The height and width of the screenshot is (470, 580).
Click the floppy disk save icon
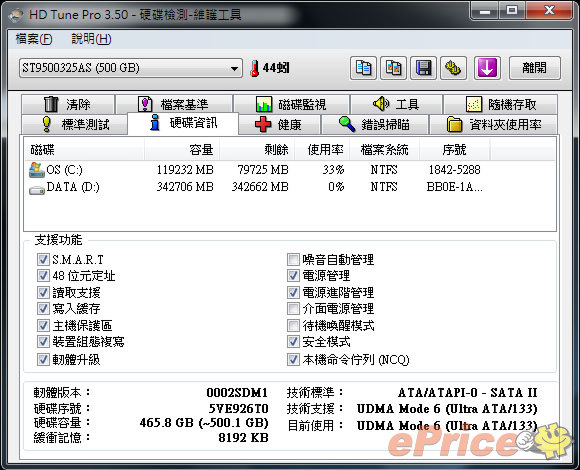424,68
